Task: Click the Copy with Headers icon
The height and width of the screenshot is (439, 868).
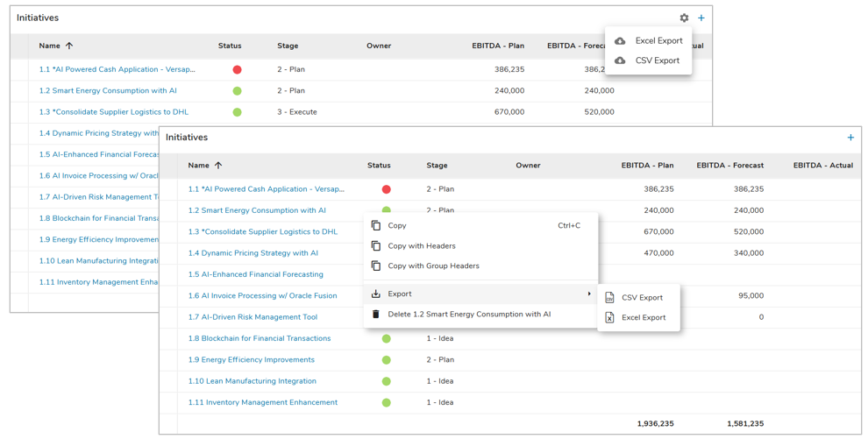Action: [376, 246]
